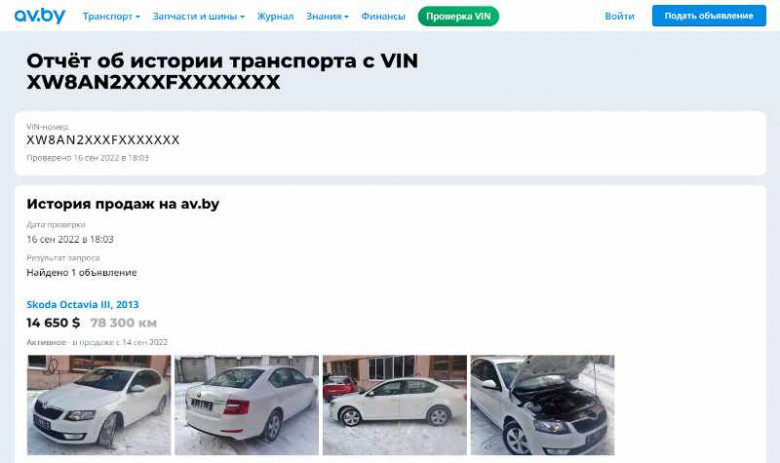Screen dimensions: 780x463
Task: Click the green Проверка VIN button
Action: 458,16
